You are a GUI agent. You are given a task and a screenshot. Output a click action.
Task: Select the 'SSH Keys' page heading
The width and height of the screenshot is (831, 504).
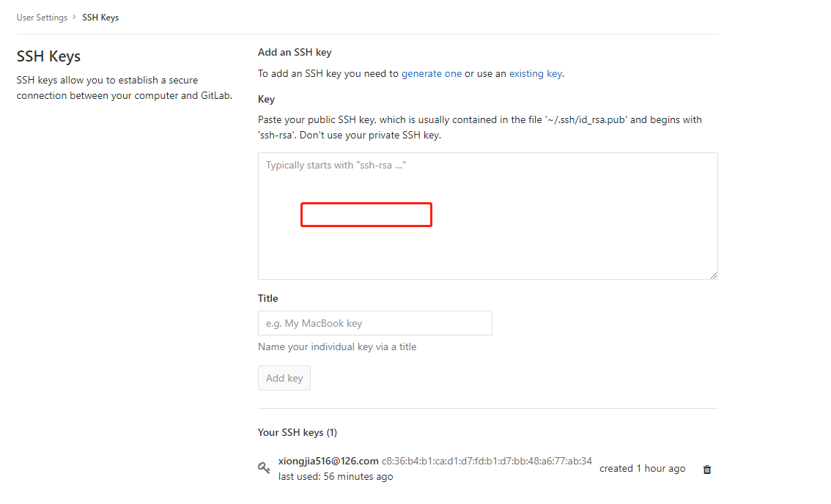49,56
